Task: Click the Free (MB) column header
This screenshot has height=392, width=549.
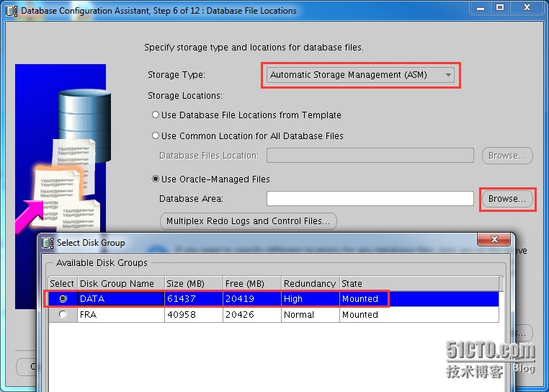Action: tap(252, 283)
